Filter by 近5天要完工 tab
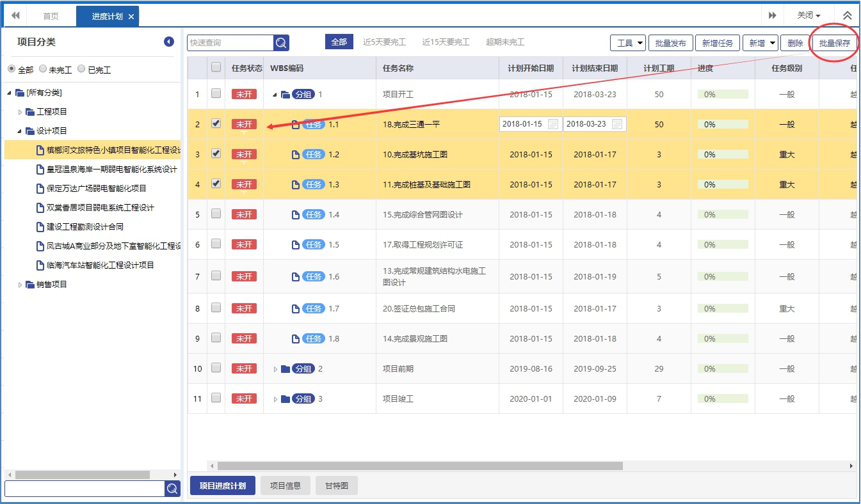861x504 pixels. pyautogui.click(x=384, y=42)
